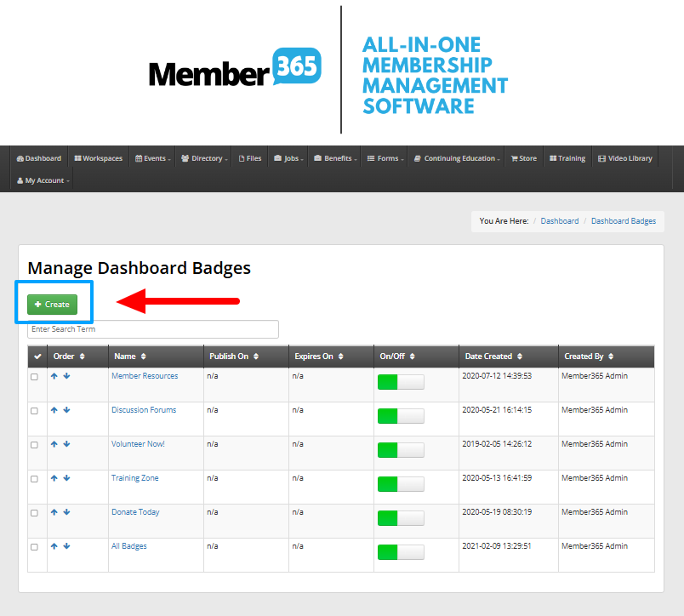Image resolution: width=684 pixels, height=616 pixels.
Task: Click the Enter Search Term field
Action: pyautogui.click(x=153, y=329)
